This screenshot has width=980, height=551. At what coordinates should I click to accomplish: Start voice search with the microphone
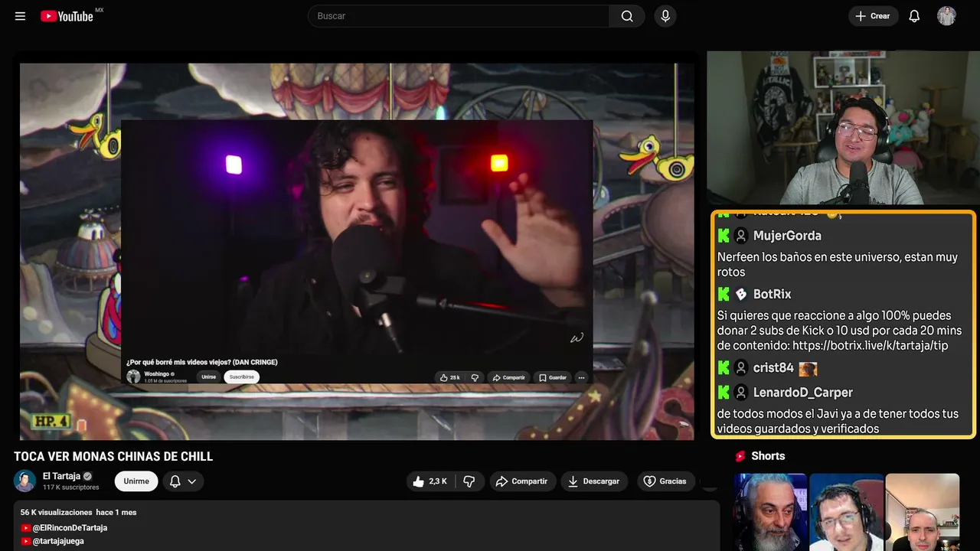click(x=665, y=16)
